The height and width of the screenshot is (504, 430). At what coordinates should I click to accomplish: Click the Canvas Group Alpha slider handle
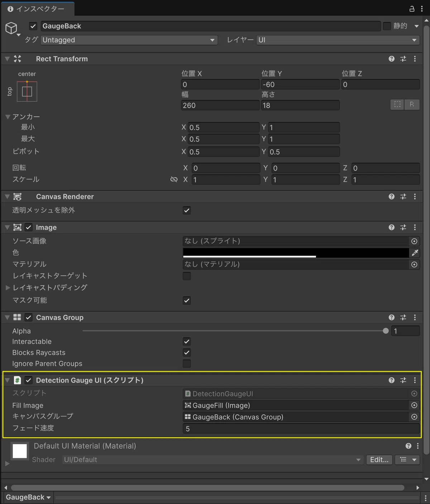[x=386, y=331]
